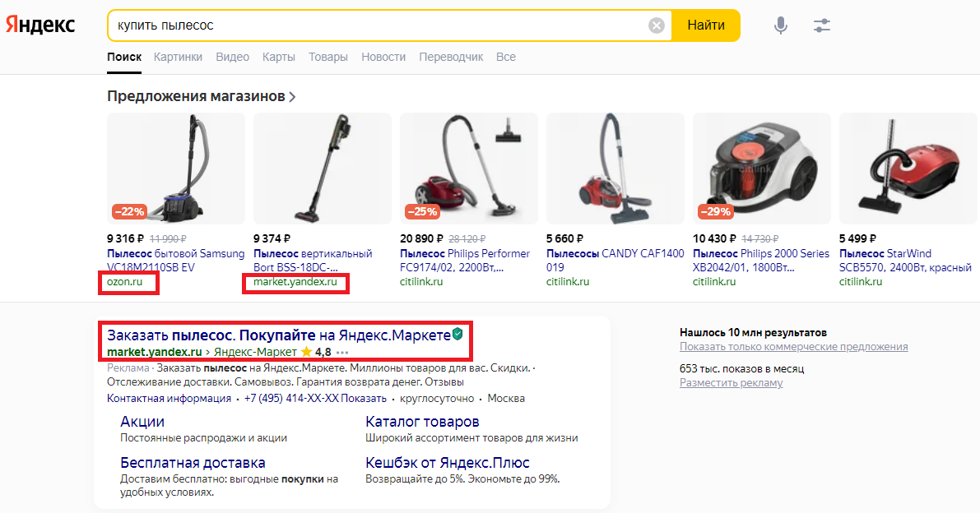Open the Пылесосы CANDY CAF1400 product link
Viewport: 980px width, 513px height.
(615, 261)
